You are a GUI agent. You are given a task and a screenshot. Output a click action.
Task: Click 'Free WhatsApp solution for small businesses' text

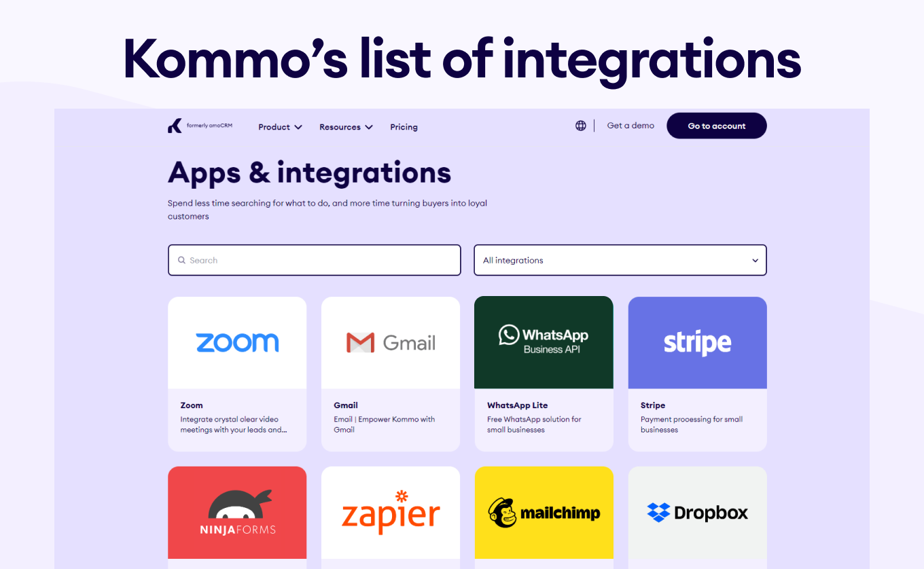[x=534, y=424]
